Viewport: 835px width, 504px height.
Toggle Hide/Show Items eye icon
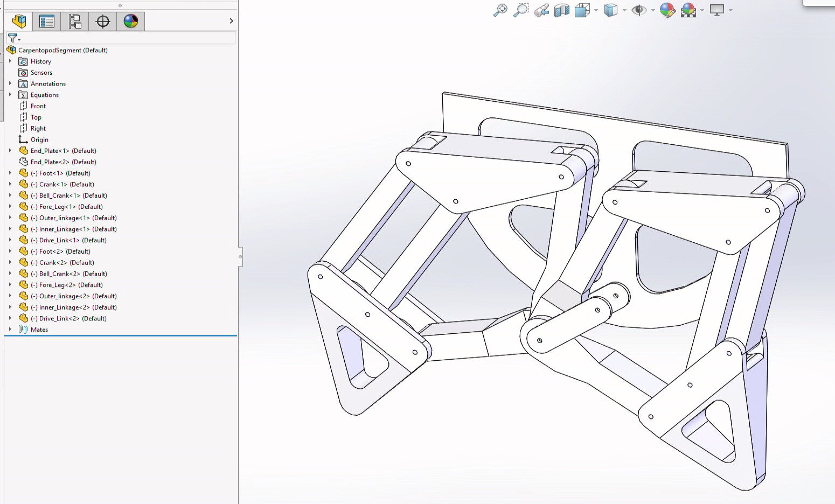[638, 10]
